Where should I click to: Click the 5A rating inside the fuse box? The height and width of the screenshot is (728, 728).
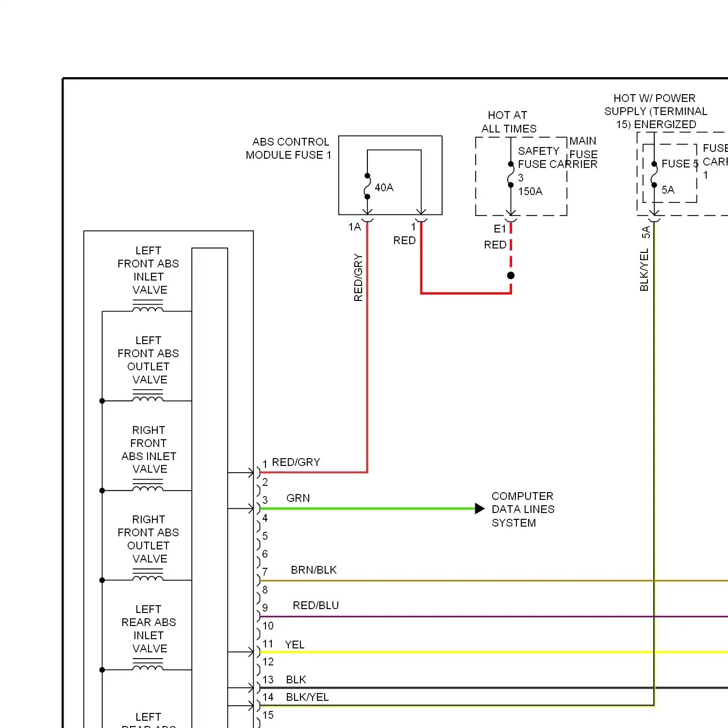click(668, 190)
